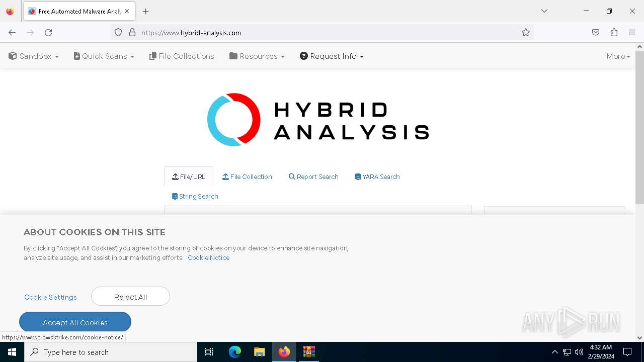Expand the Quick Scans menu

(x=104, y=56)
